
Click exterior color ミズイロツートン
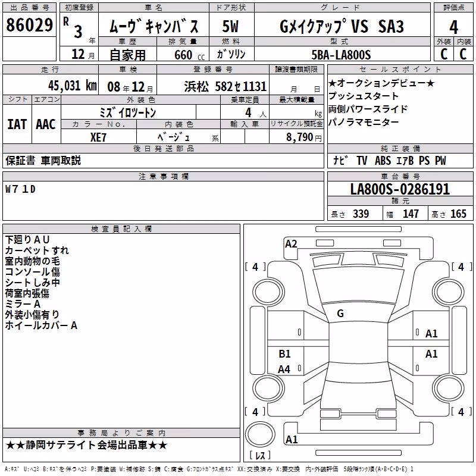tap(127, 113)
